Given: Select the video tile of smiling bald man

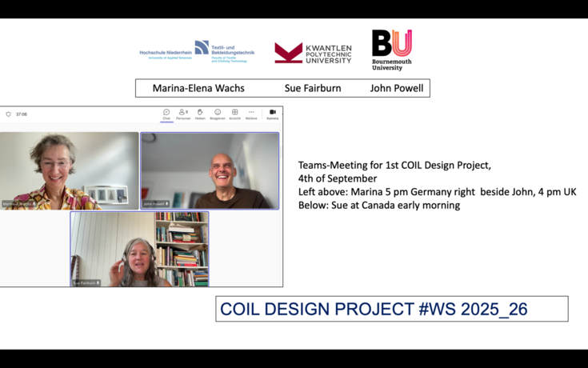Looking at the screenshot, I should point(210,170).
